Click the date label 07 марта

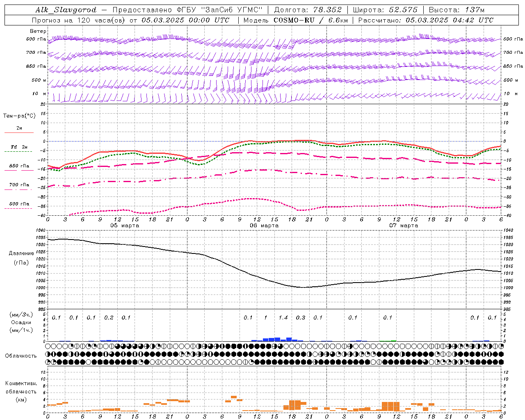pyautogui.click(x=404, y=226)
